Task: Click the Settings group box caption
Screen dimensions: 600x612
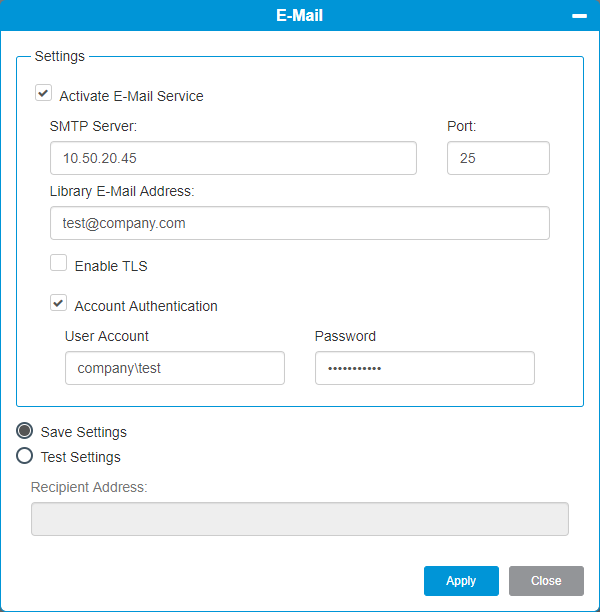Action: [60, 56]
